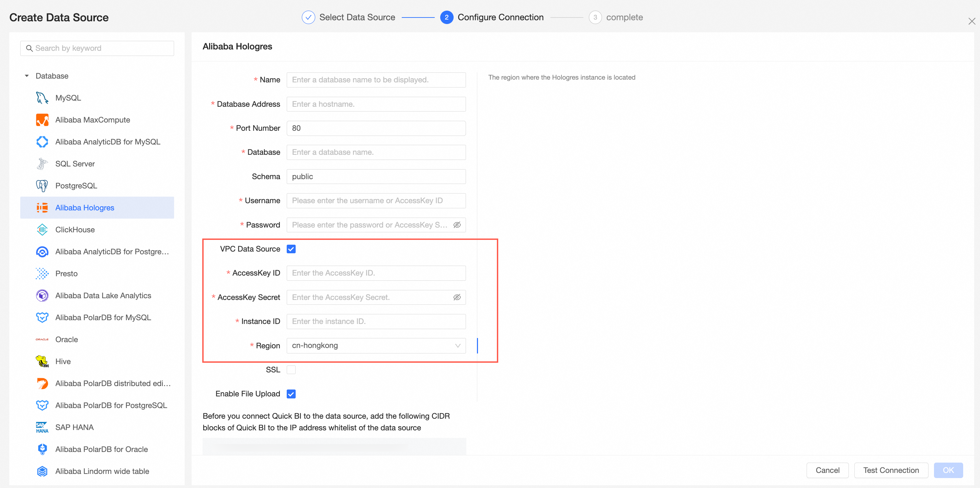
Task: Click the AccessKey Secret input field
Action: tap(376, 298)
